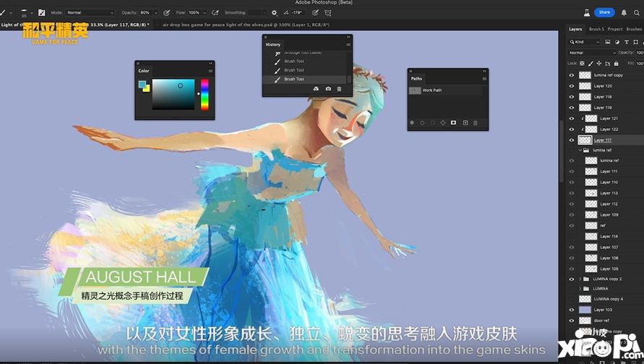The height and width of the screenshot is (364, 644).
Task: Click the Flow value field
Action: tap(194, 13)
